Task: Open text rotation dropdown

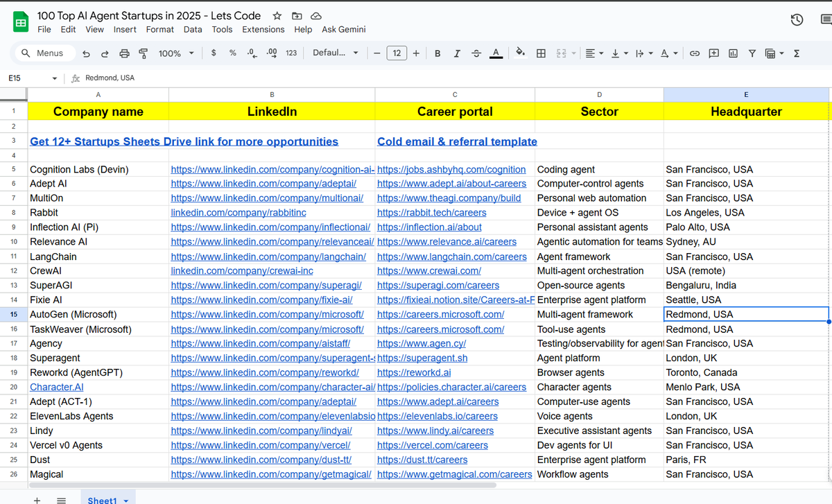Action: (668, 53)
